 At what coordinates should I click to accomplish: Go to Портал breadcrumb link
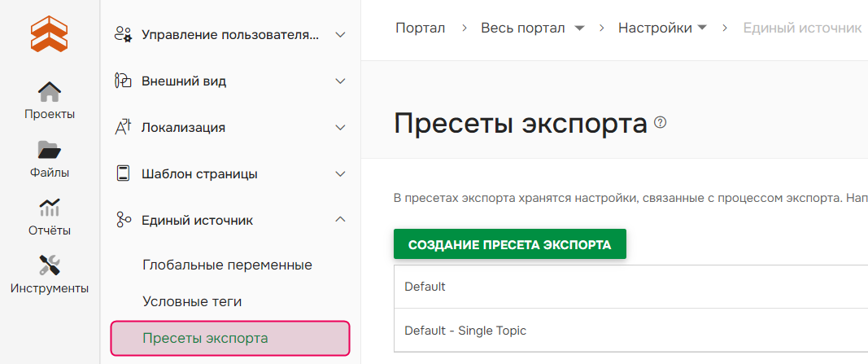(x=420, y=28)
